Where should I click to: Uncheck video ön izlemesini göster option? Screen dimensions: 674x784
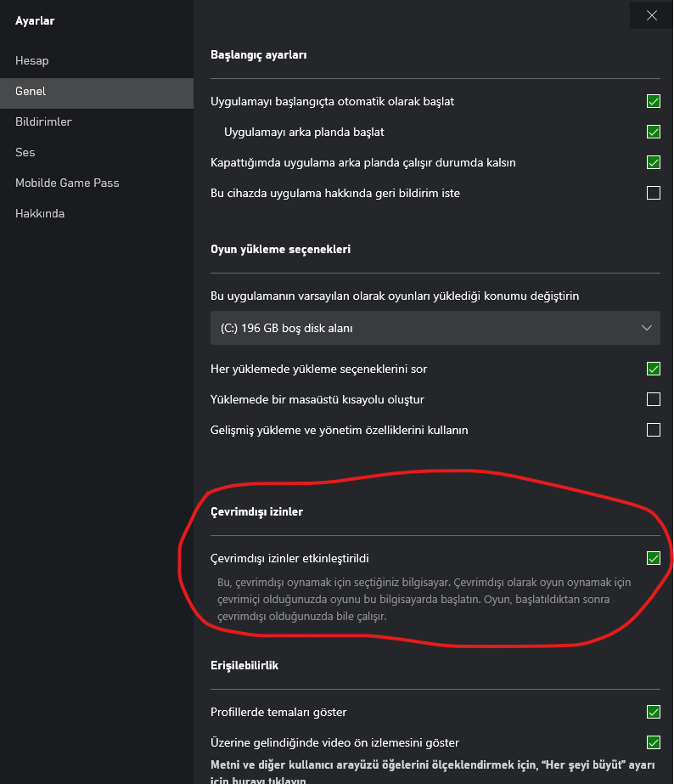(x=654, y=742)
